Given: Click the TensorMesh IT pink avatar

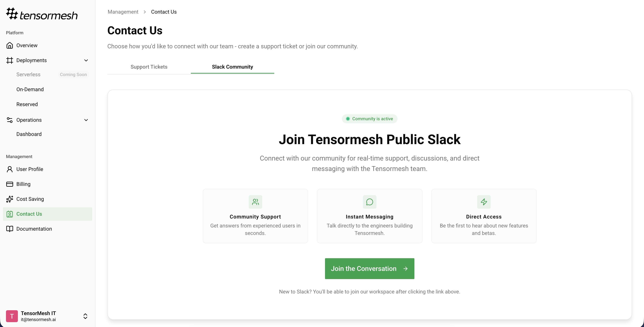Looking at the screenshot, I should tap(12, 316).
